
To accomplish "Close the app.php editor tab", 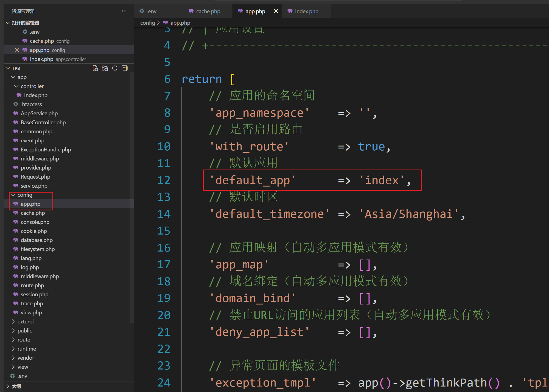I will [276, 11].
